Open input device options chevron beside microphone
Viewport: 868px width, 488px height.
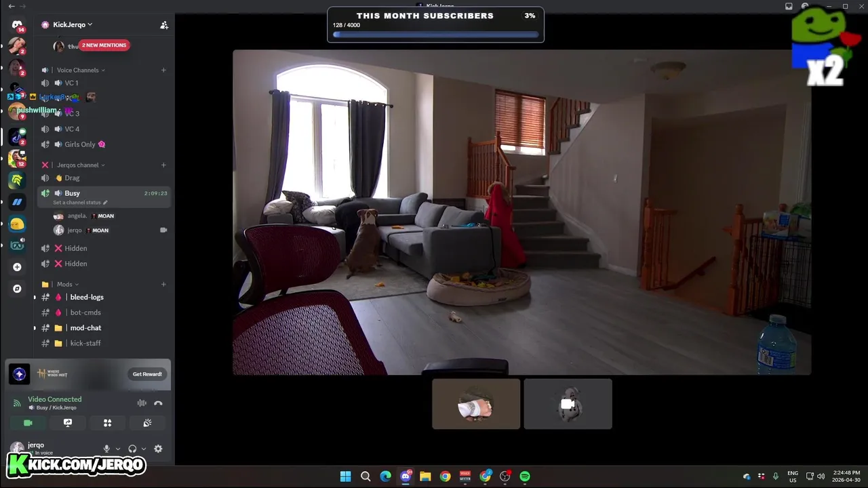tap(118, 449)
